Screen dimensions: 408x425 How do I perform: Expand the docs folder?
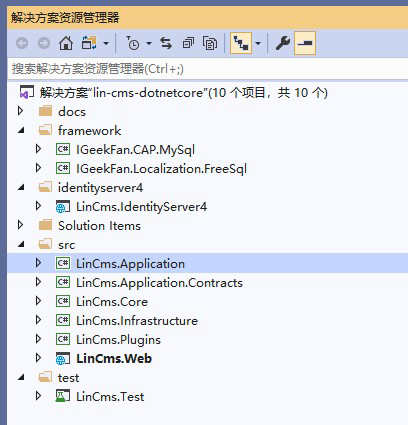click(20, 111)
